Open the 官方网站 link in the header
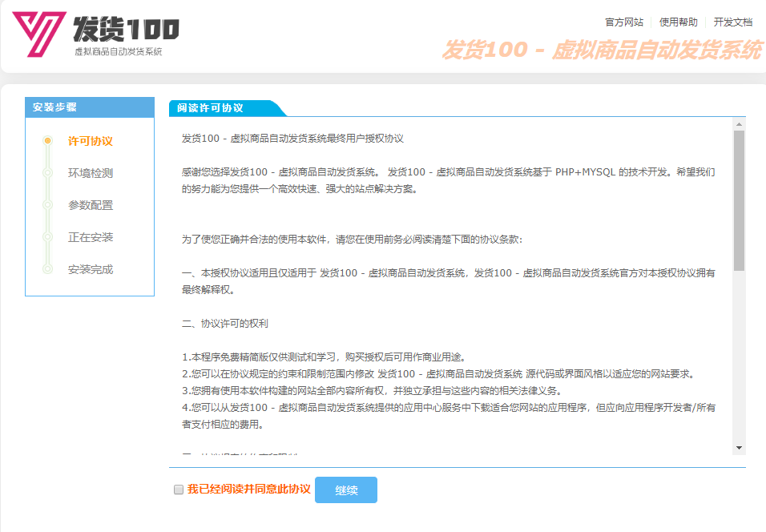Screen dimensions: 766x532 [x=624, y=22]
